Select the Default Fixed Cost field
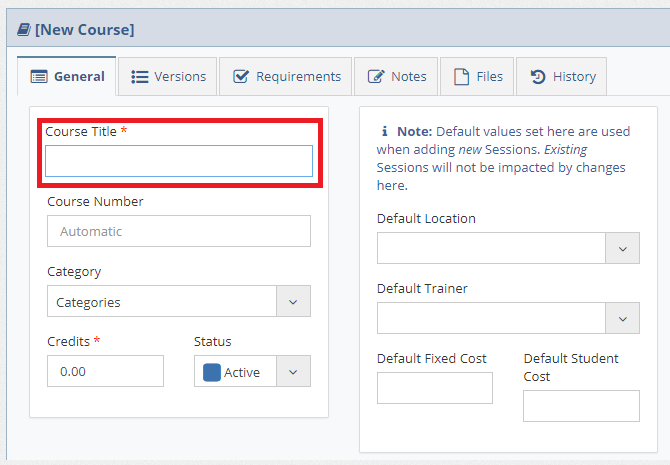This screenshot has height=465, width=670. [x=435, y=388]
